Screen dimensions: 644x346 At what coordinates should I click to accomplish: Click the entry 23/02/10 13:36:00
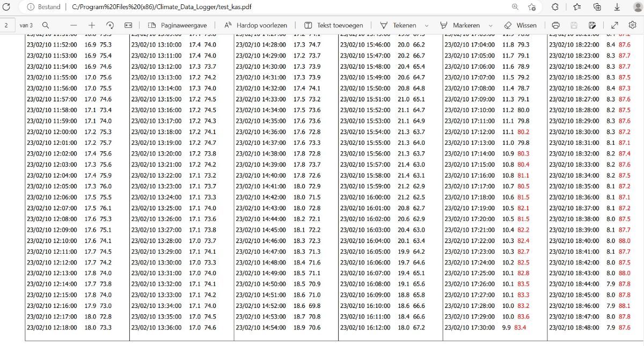coord(157,327)
